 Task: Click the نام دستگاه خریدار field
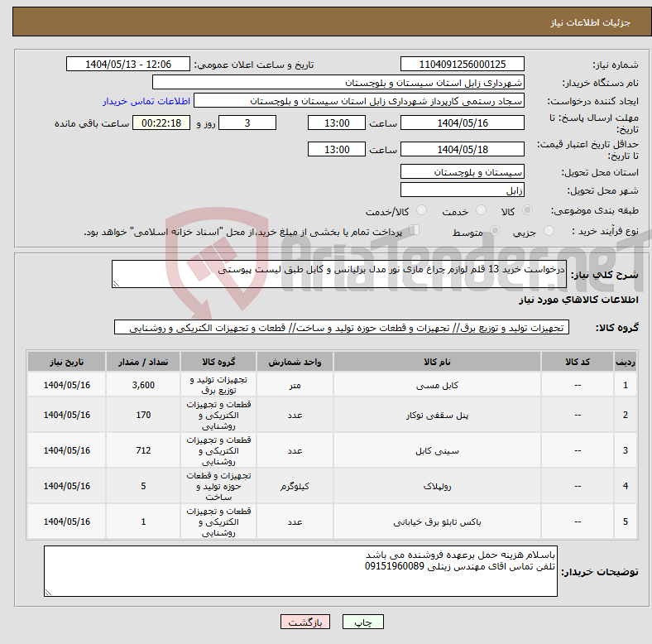(338, 83)
